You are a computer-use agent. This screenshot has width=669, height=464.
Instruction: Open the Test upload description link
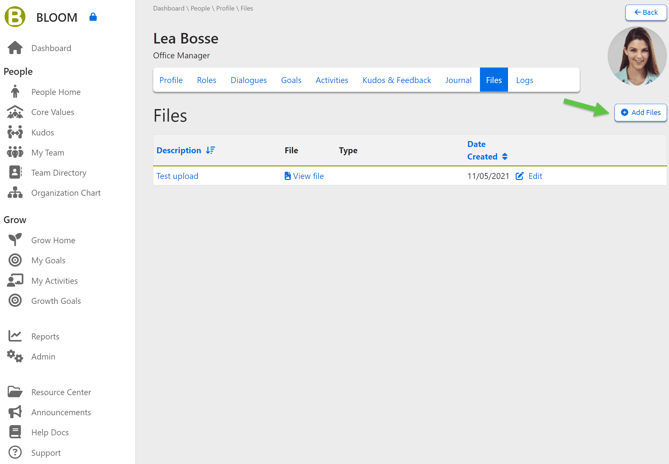pyautogui.click(x=177, y=176)
